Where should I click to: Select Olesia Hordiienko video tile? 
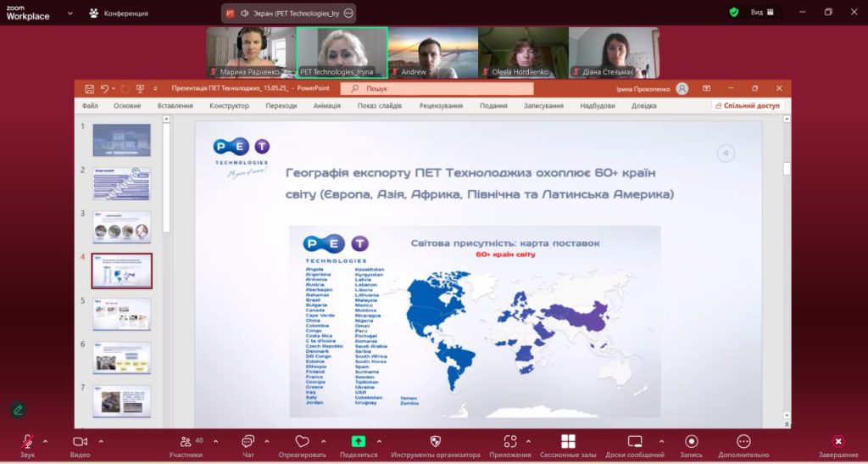(x=523, y=53)
